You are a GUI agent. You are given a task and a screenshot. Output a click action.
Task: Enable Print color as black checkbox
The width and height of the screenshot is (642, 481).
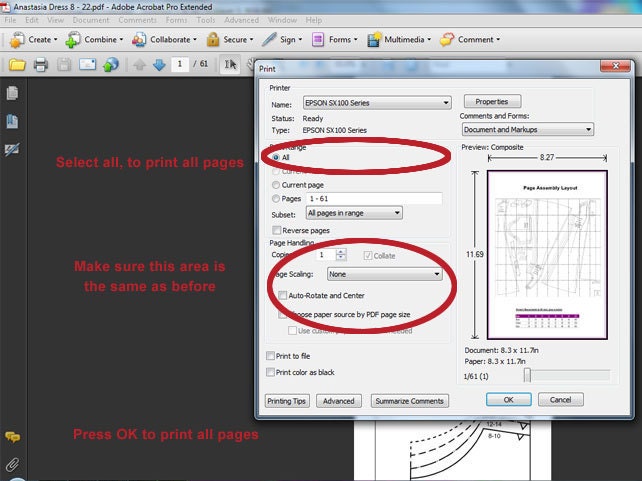click(x=270, y=372)
